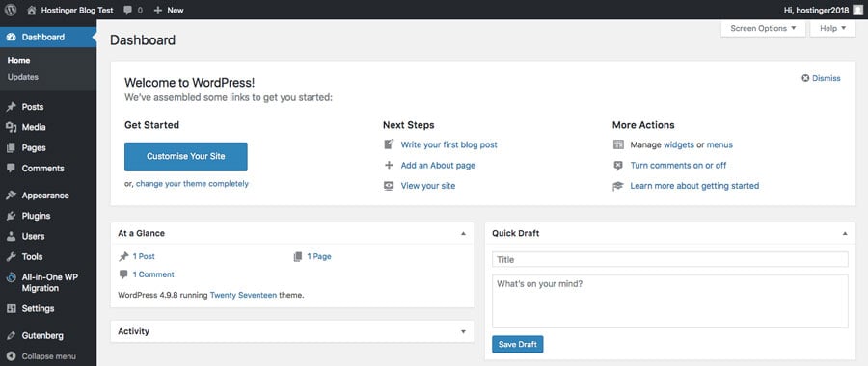Screen dimensions: 868x366
Task: Click the home icon beside Hostinger Blog Test
Action: point(32,10)
